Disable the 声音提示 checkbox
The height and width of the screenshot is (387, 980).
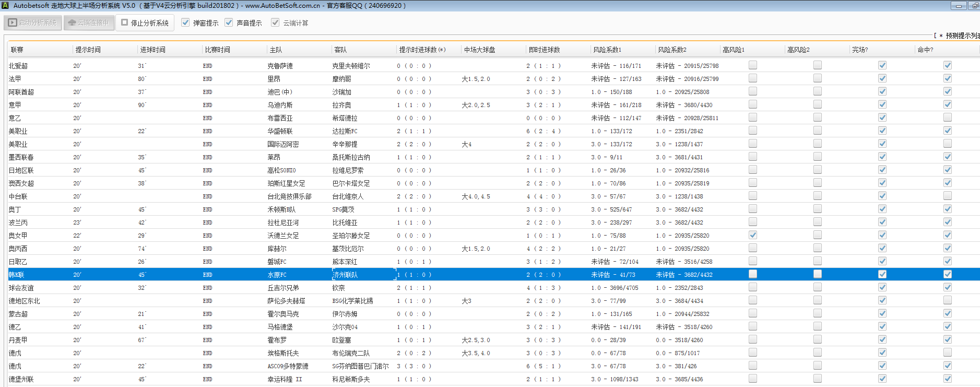pos(229,22)
